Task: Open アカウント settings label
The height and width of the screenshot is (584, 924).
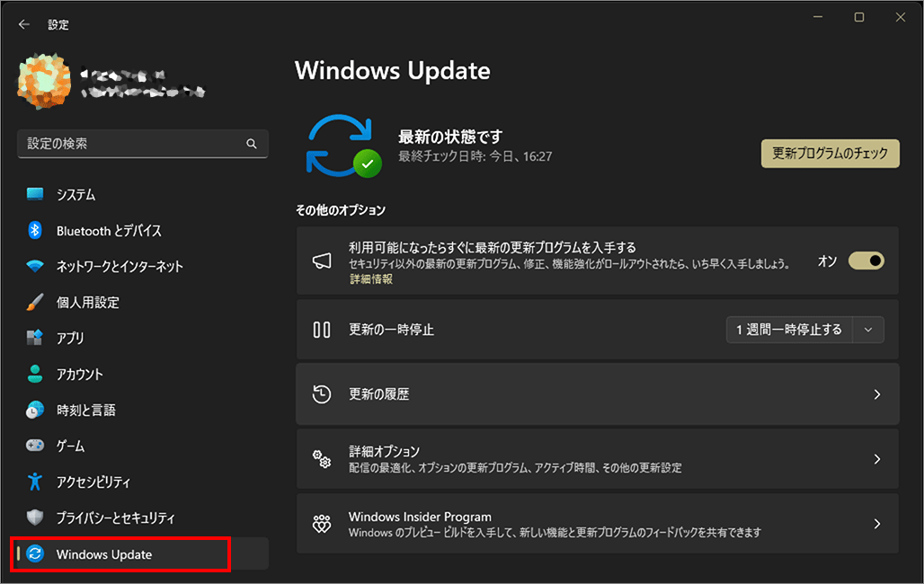Action: tap(80, 374)
